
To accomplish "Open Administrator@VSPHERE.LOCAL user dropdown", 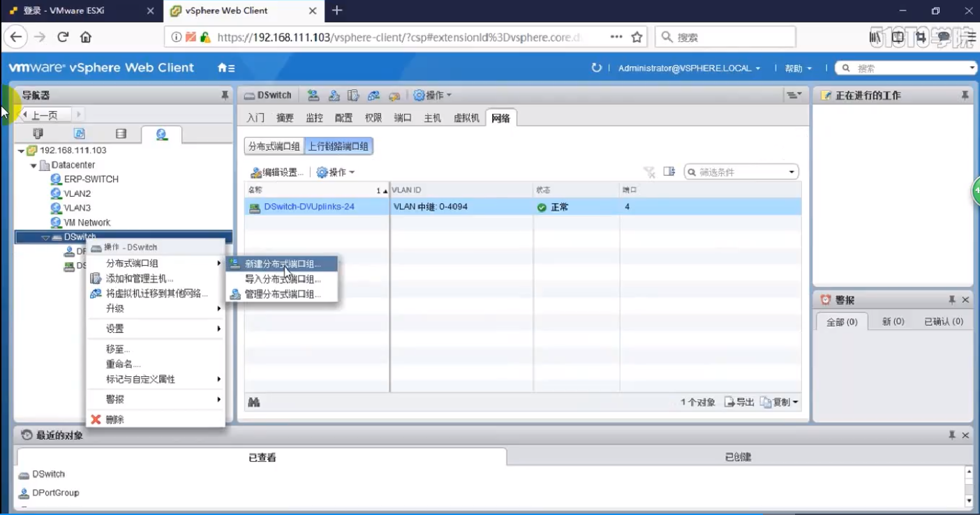I will tap(689, 68).
